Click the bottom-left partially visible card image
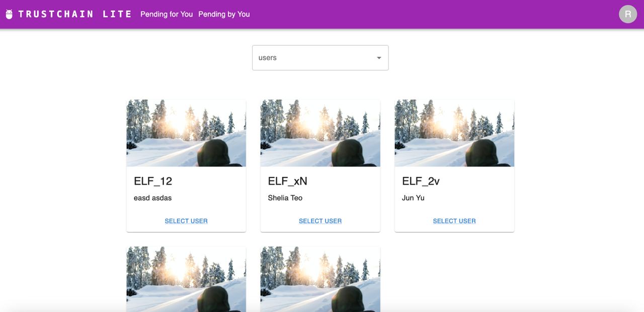The height and width of the screenshot is (312, 644). [x=186, y=279]
